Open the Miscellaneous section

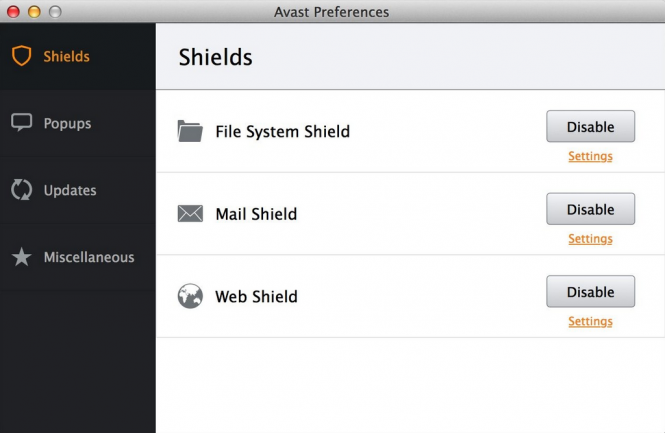78,257
